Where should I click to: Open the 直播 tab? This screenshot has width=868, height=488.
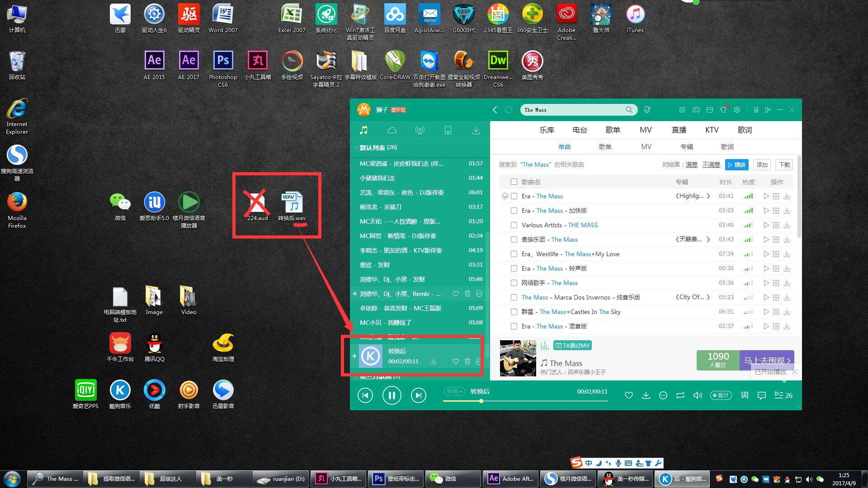[x=679, y=130]
